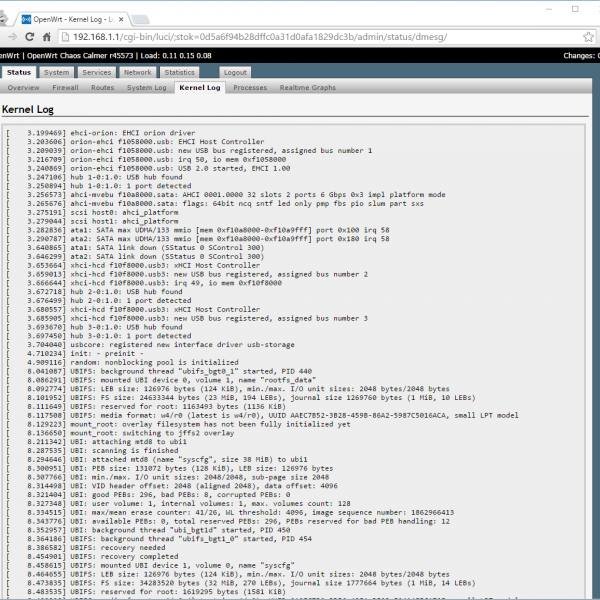600x600 pixels.
Task: View the System Log sub-tab
Action: coord(146,88)
